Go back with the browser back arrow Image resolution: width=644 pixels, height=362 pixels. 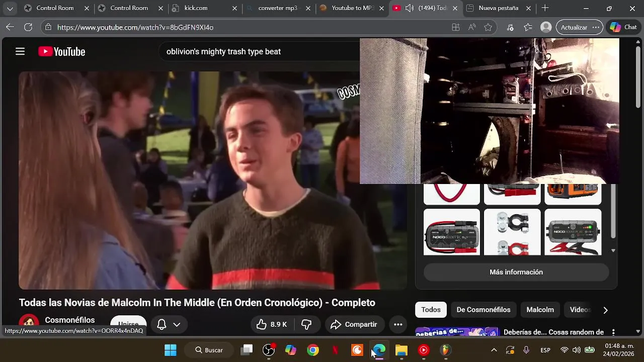point(10,27)
